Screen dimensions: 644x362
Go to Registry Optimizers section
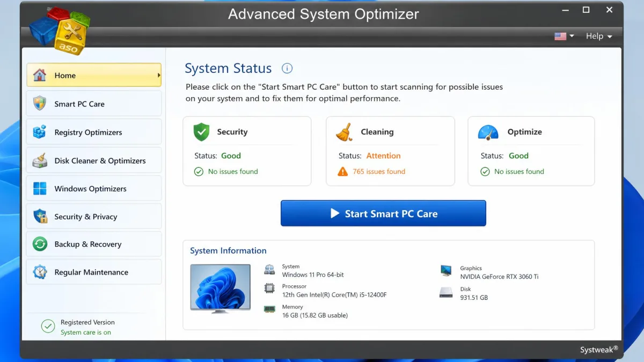[94, 132]
